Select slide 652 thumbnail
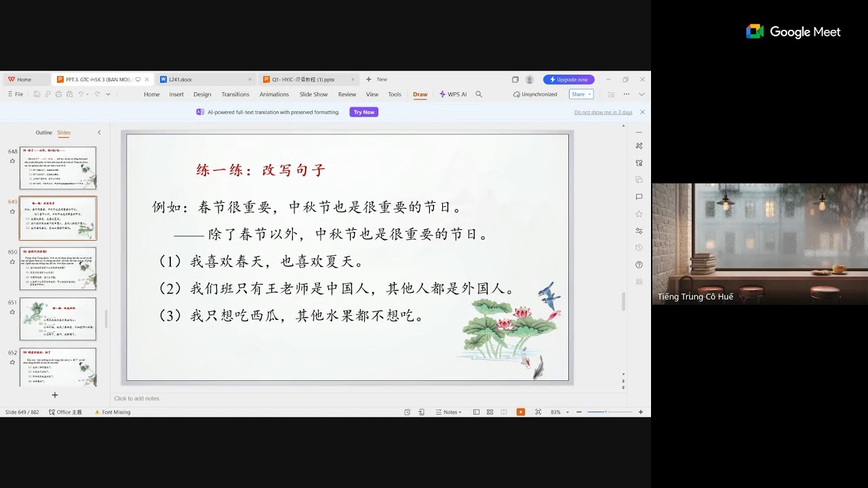This screenshot has width=868, height=488. (x=58, y=367)
